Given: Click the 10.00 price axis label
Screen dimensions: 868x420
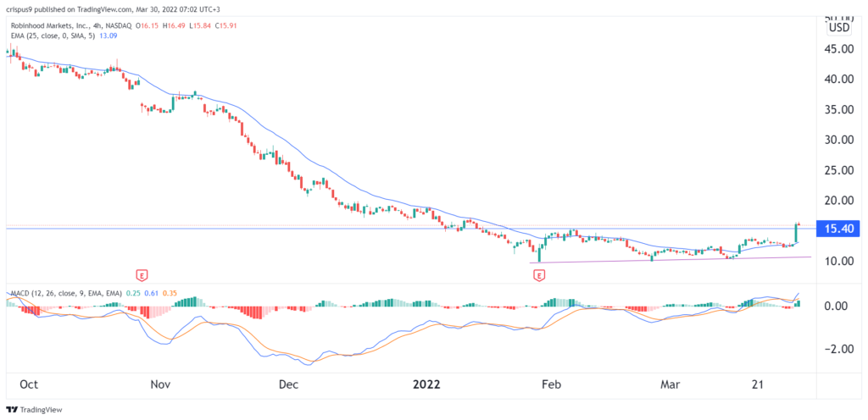Looking at the screenshot, I should (841, 261).
